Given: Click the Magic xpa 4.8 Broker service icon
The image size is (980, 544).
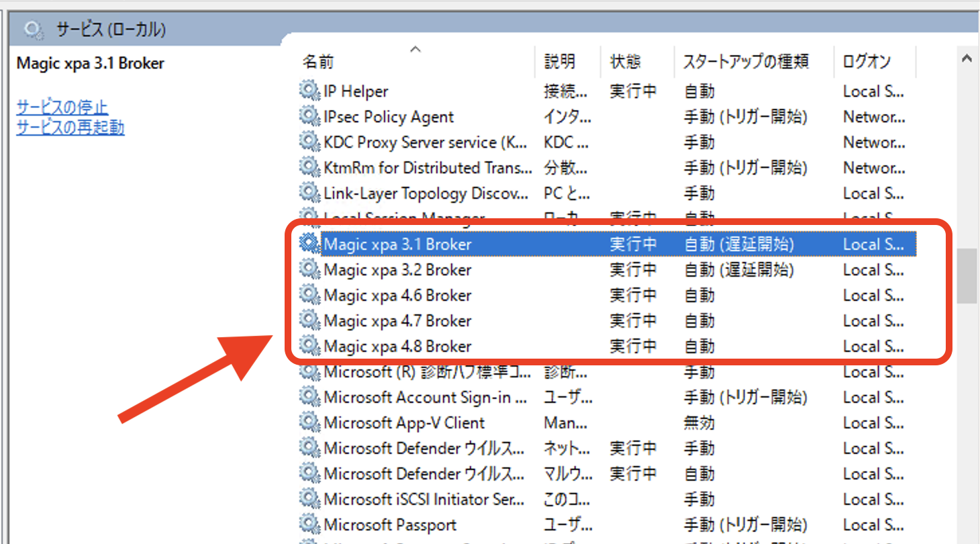Looking at the screenshot, I should pyautogui.click(x=308, y=347).
